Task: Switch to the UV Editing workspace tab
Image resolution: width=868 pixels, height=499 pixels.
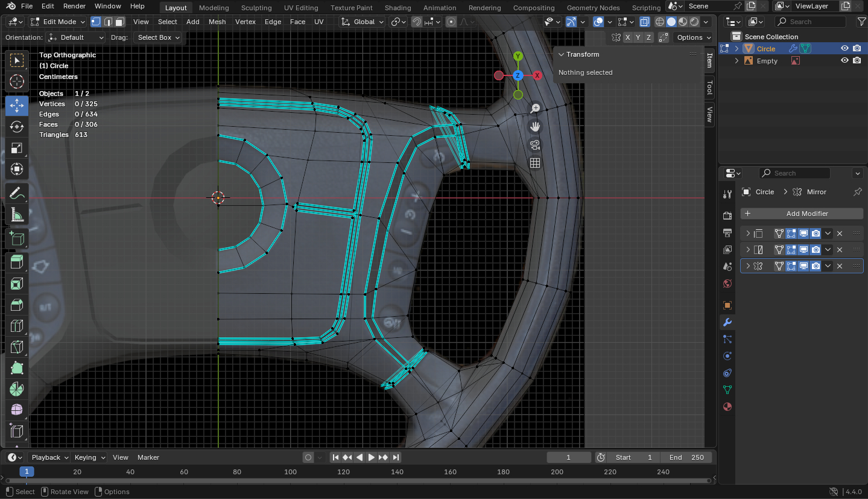Action: point(300,8)
